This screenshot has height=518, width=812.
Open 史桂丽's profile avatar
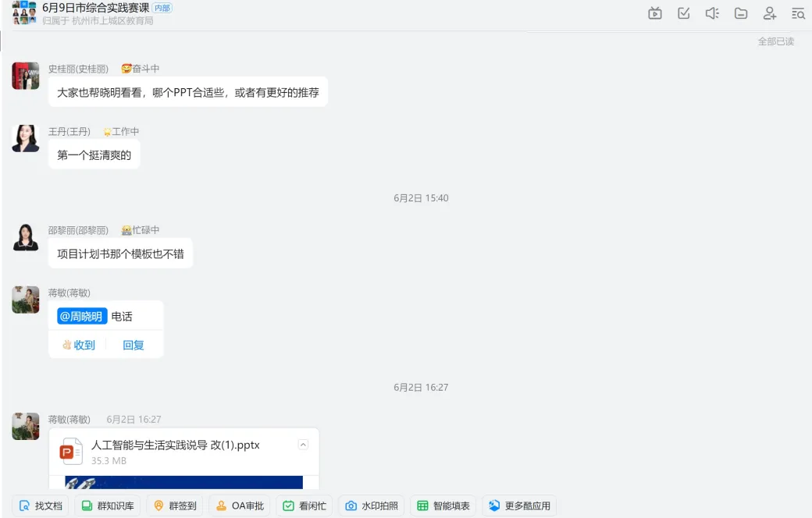[x=25, y=76]
